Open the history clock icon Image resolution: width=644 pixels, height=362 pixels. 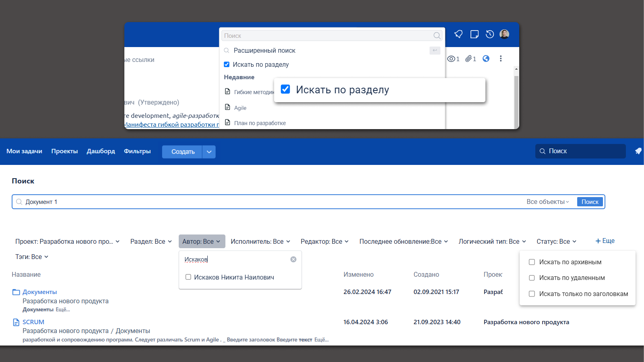tap(490, 34)
